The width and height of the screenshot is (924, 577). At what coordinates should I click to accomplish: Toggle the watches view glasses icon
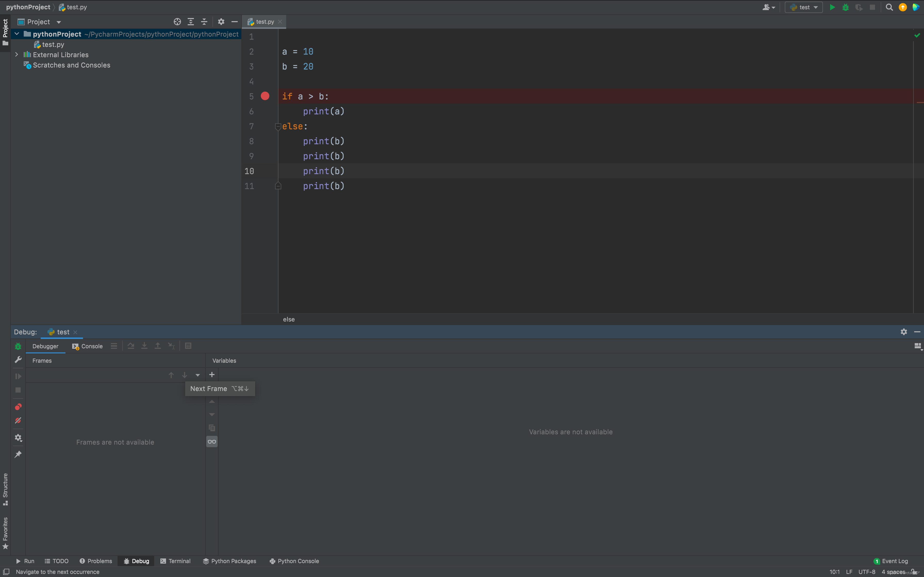tap(212, 442)
